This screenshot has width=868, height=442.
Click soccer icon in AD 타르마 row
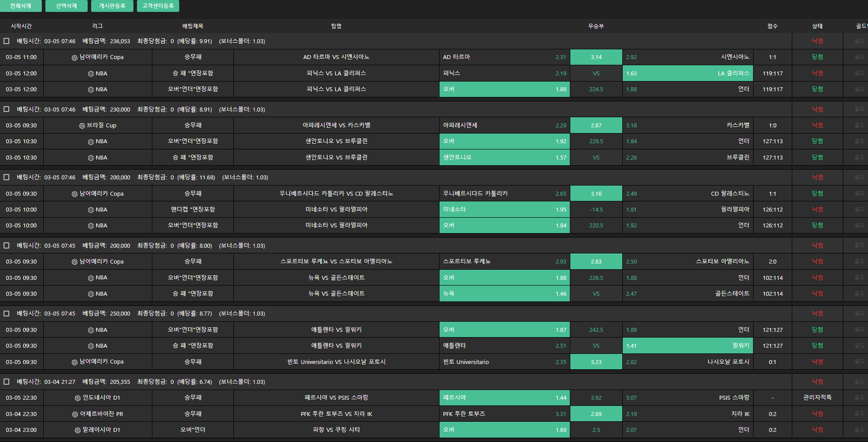click(x=74, y=57)
